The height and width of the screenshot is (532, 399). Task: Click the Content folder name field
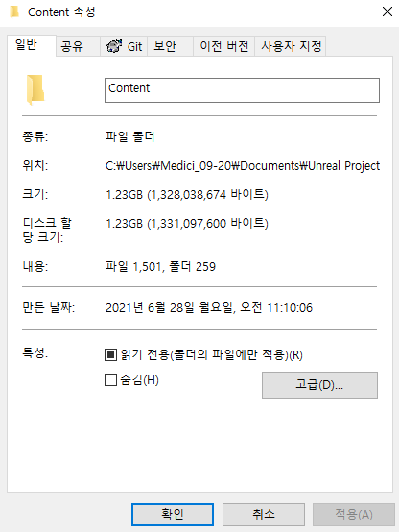[242, 90]
